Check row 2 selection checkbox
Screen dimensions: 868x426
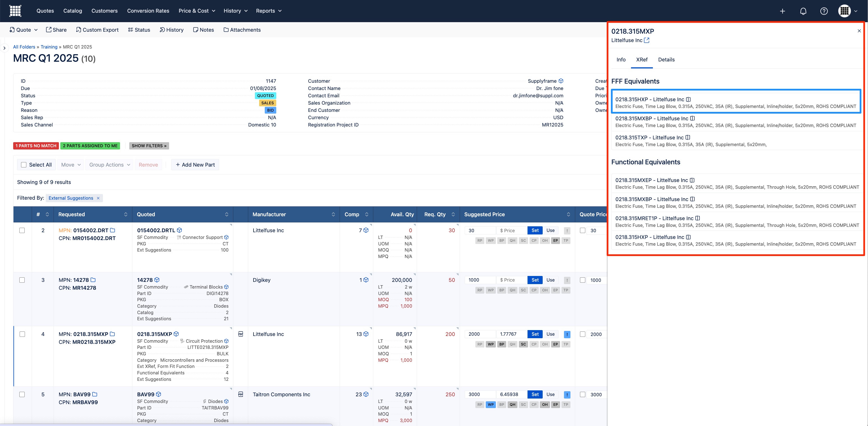point(22,231)
